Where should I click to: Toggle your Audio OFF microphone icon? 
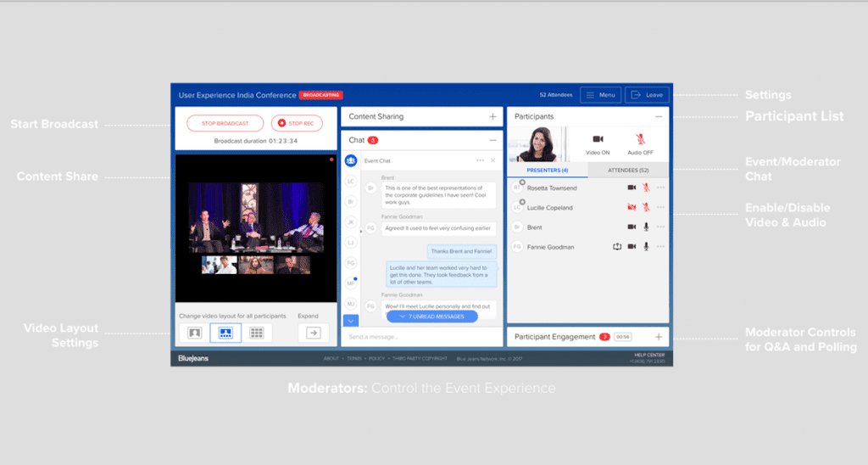point(641,139)
